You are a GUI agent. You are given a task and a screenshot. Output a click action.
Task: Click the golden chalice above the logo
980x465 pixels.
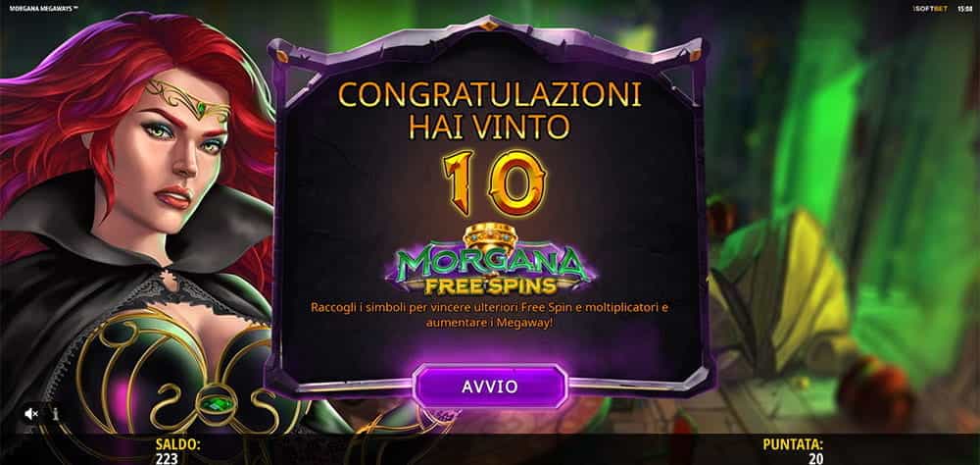[x=490, y=235]
